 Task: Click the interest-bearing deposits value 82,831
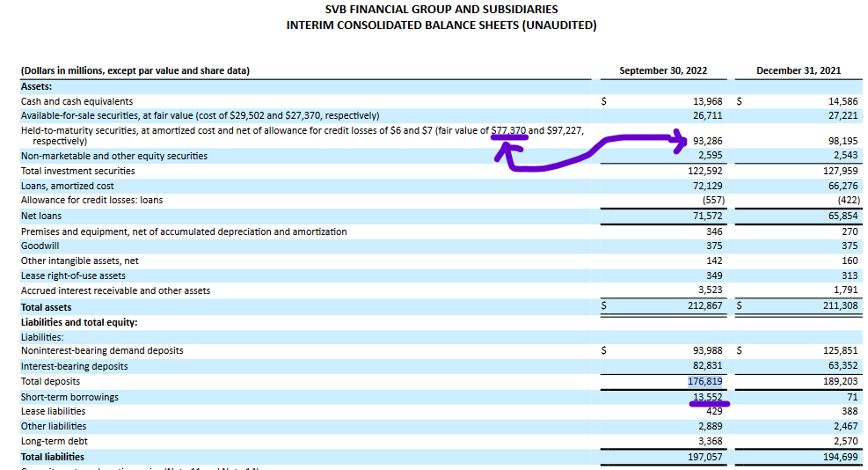707,366
